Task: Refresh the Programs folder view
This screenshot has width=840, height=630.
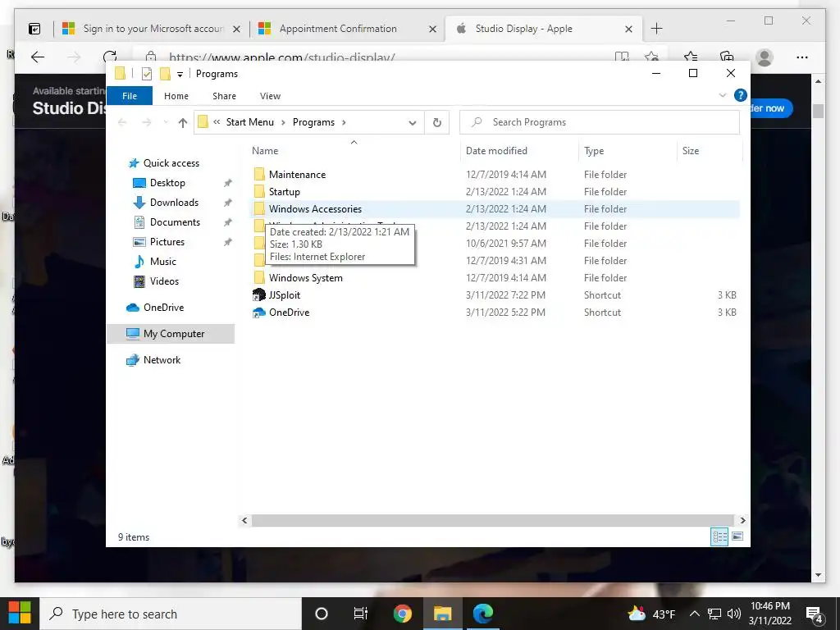Action: coord(436,123)
